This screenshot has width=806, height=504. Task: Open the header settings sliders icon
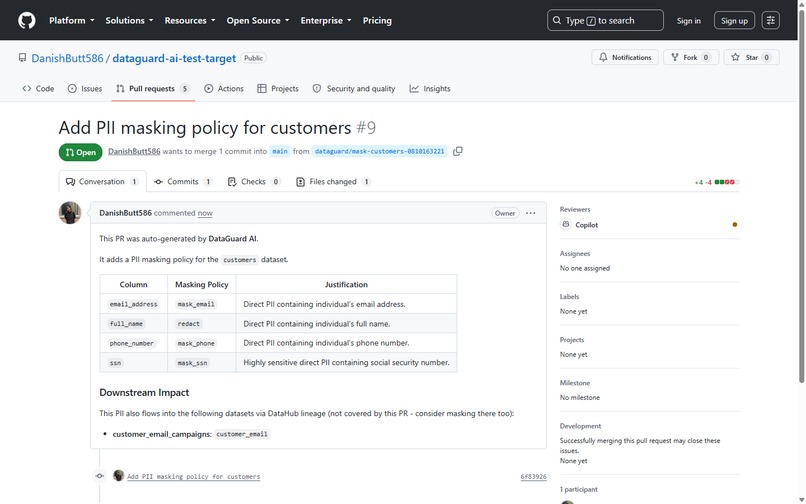[x=771, y=21]
